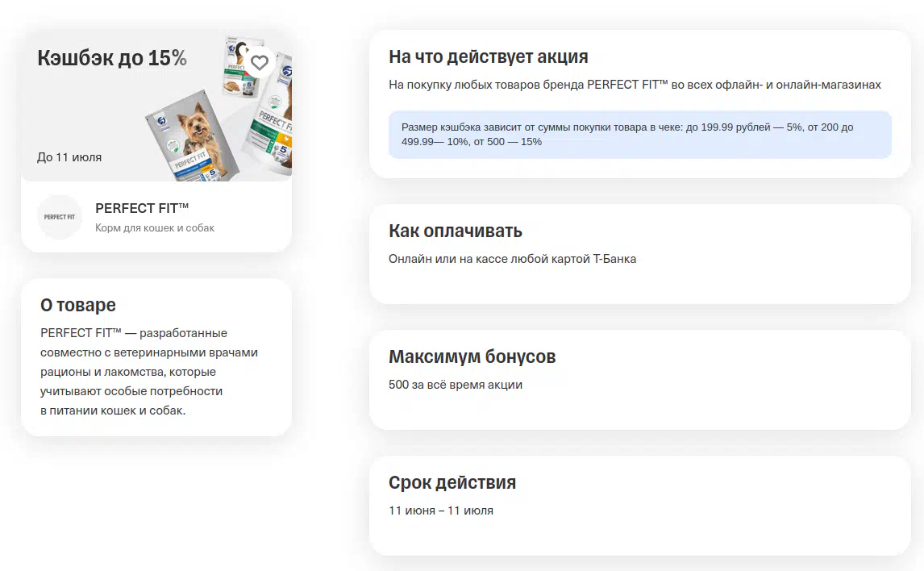
Task: Select 'На что действует акция' heading
Action: coord(489,56)
